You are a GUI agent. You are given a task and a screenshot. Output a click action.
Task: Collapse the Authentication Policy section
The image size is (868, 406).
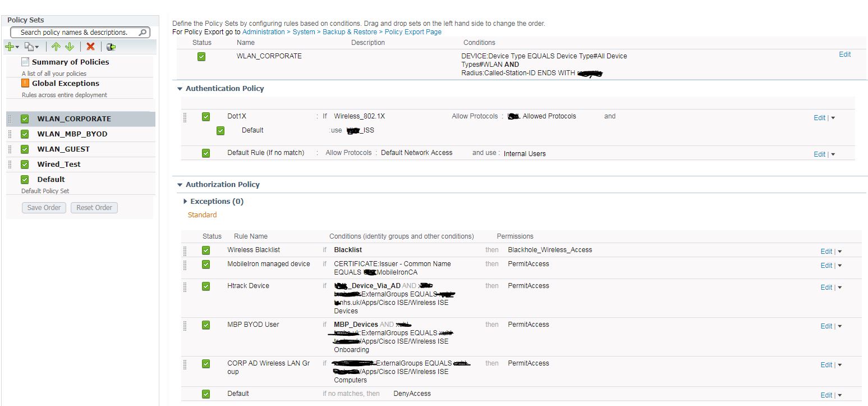point(180,89)
